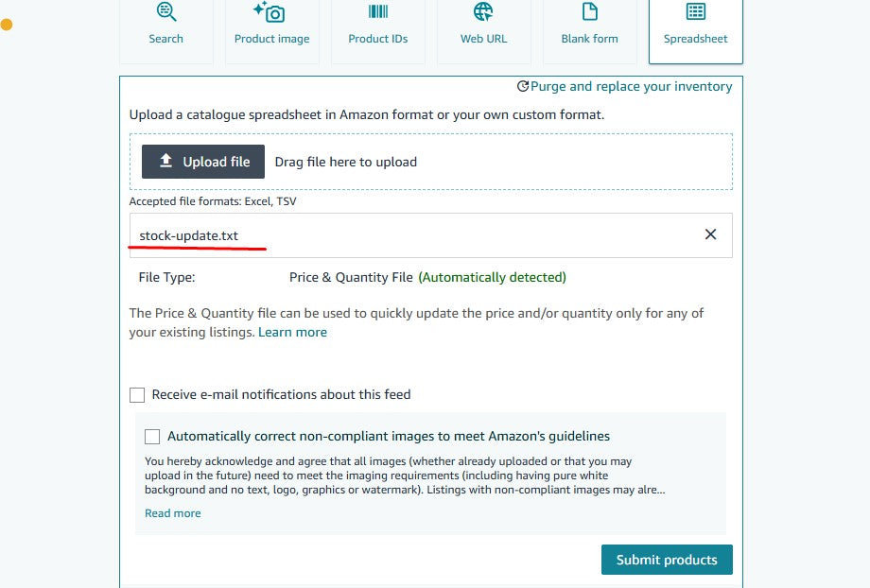The width and height of the screenshot is (870, 588).
Task: Enable e-mail notifications about this feed
Action: [137, 395]
